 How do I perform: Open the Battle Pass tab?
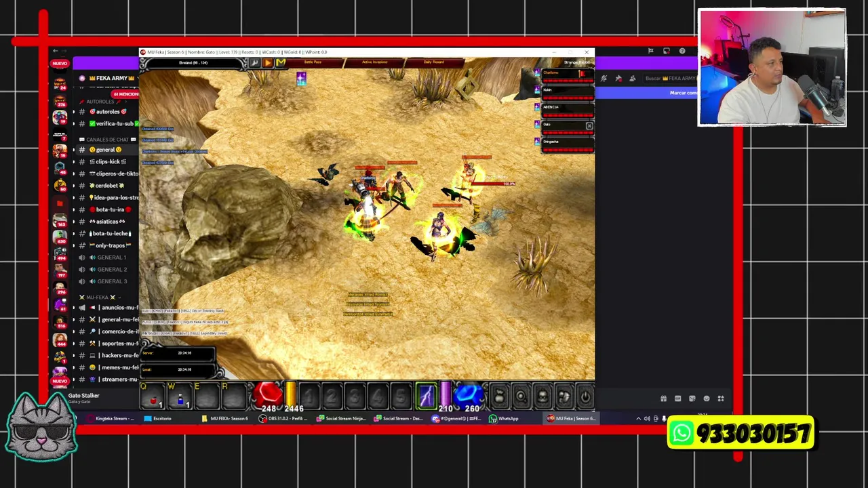click(x=313, y=62)
